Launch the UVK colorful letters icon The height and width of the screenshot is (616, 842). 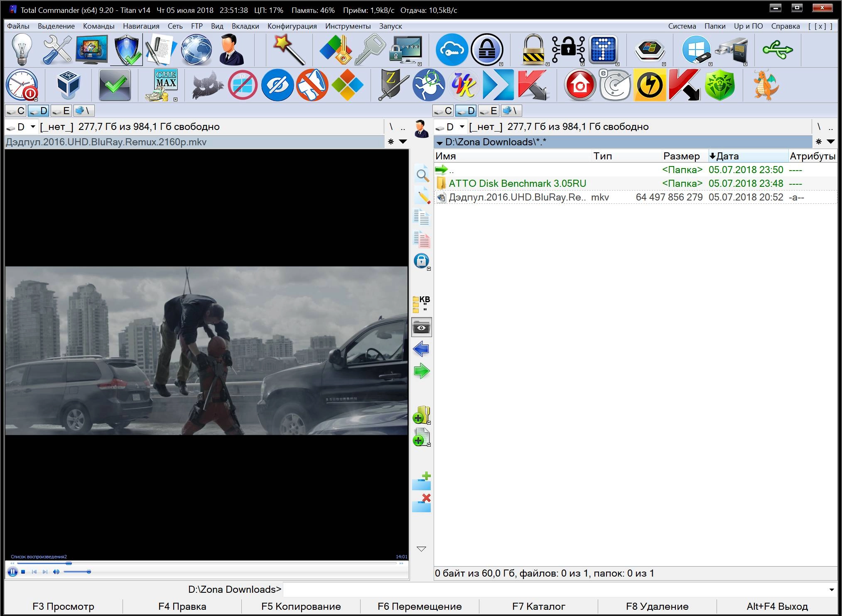(464, 85)
